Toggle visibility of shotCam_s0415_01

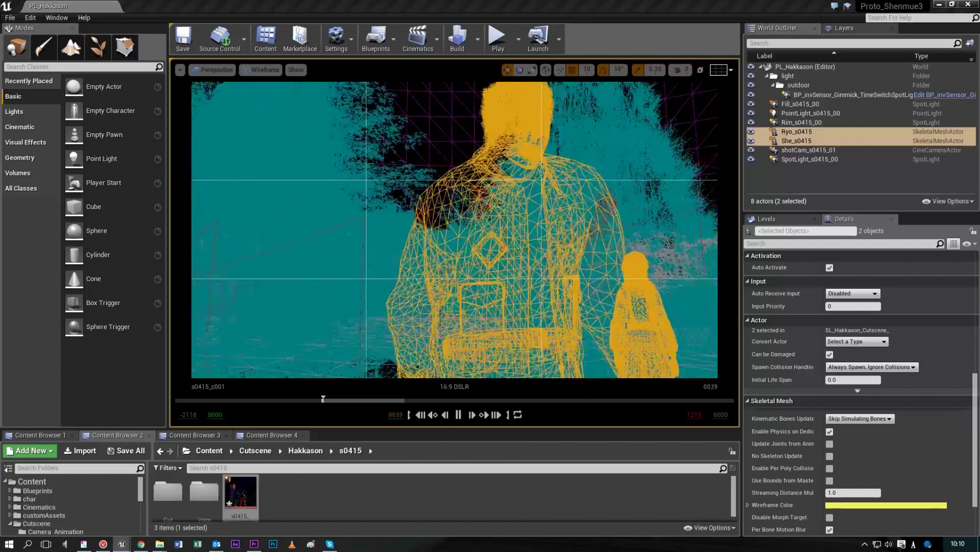[x=751, y=150]
